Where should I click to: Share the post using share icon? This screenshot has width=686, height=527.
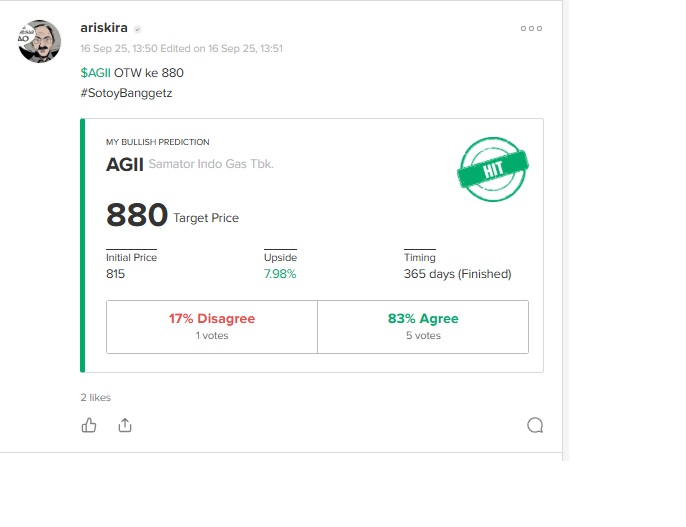point(125,425)
